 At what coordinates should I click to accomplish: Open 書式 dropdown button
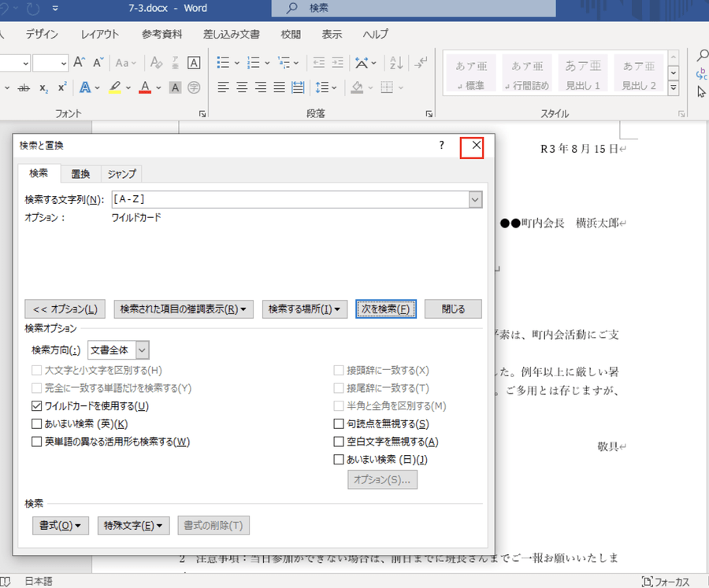click(60, 526)
